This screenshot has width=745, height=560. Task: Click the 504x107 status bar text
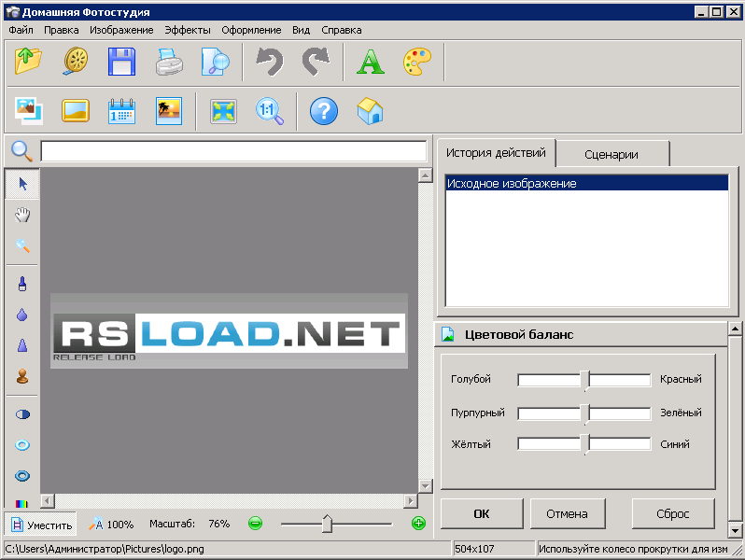(x=474, y=549)
